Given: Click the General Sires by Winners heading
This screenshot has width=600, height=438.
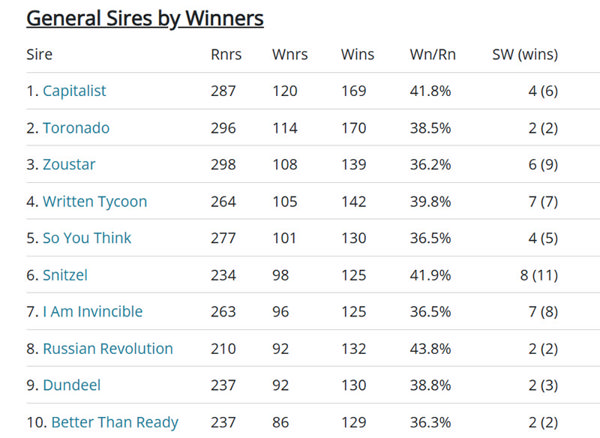Looking at the screenshot, I should point(145,19).
